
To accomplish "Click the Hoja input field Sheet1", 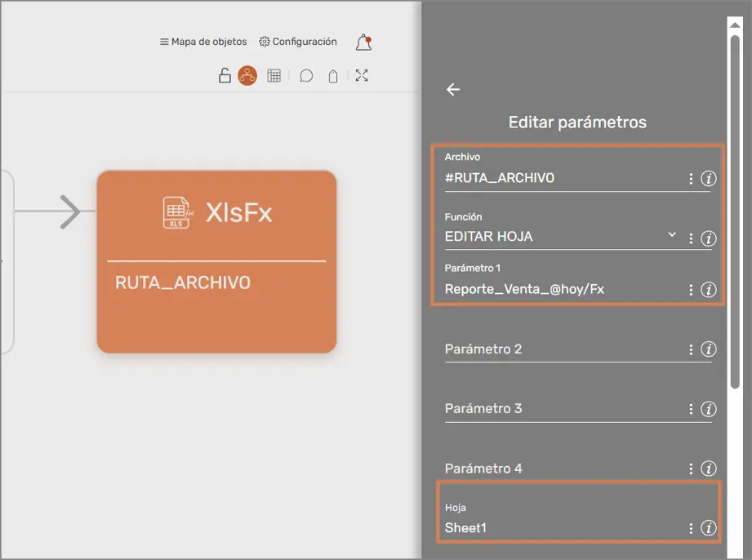I will (x=563, y=528).
